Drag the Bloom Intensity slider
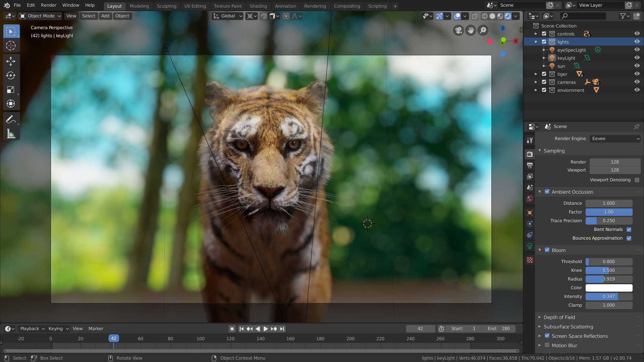 pyautogui.click(x=609, y=296)
